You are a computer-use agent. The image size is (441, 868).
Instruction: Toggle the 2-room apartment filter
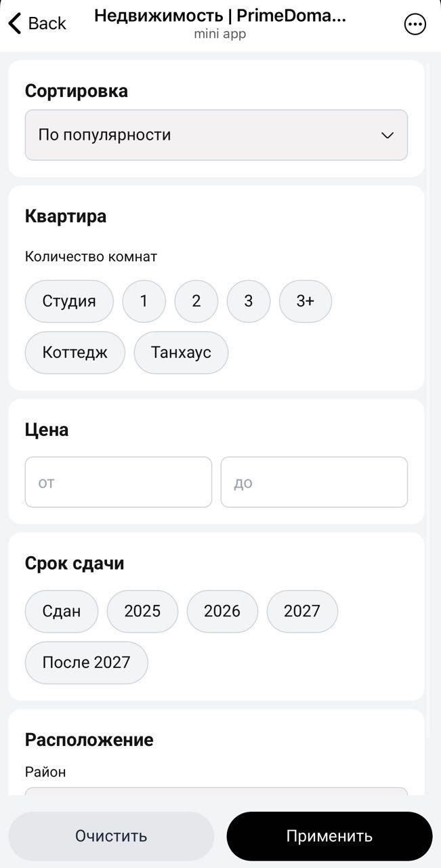coord(196,300)
